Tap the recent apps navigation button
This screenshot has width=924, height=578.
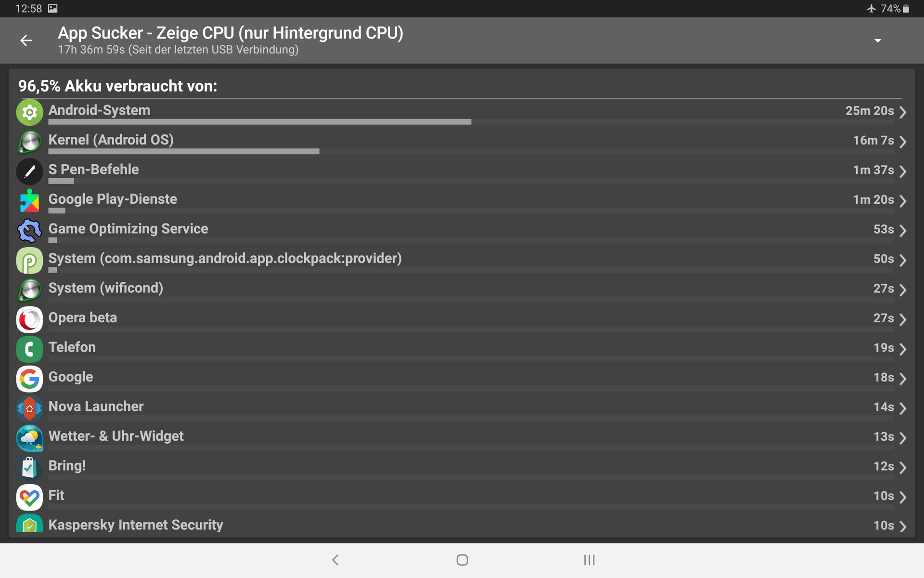click(589, 560)
